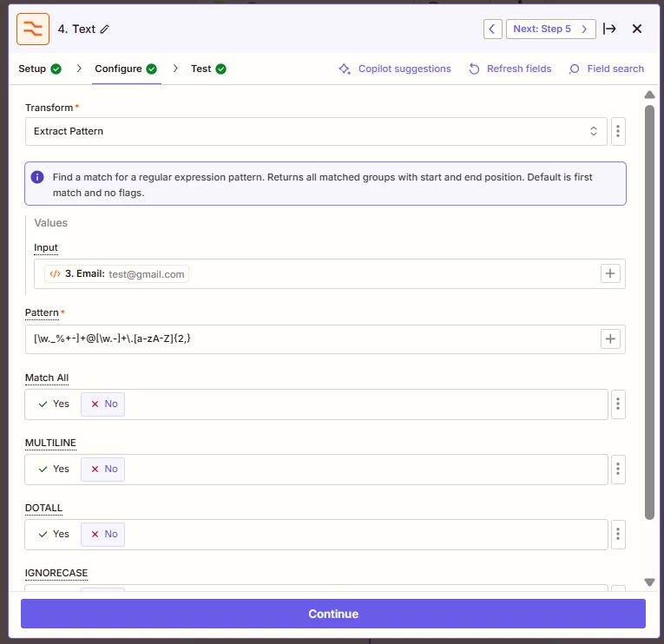Click Setup green checkmark icon
Image resolution: width=664 pixels, height=644 pixels.
(56, 69)
